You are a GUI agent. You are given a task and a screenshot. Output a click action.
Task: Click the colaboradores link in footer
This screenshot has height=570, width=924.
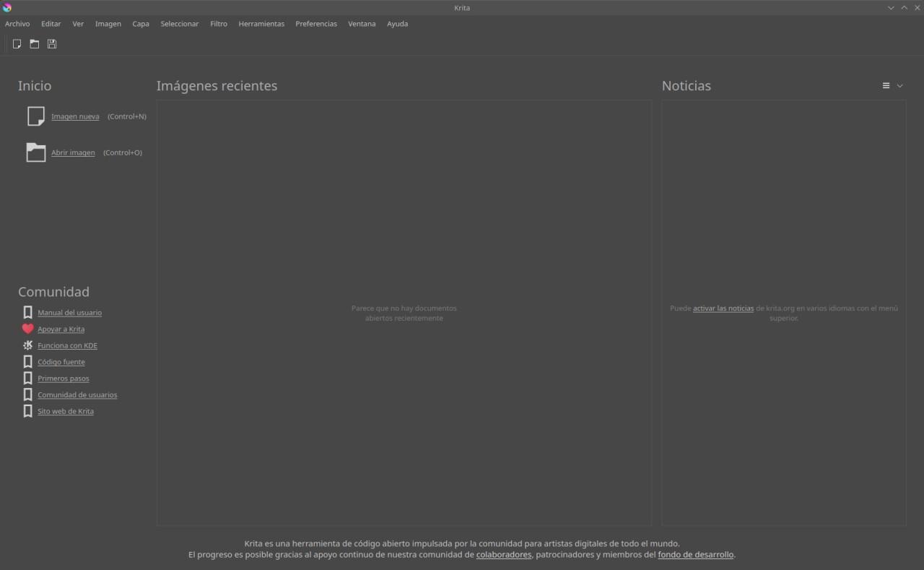coord(503,555)
